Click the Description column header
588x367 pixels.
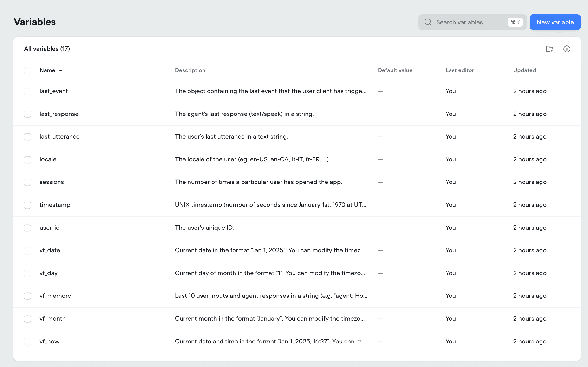pos(190,70)
